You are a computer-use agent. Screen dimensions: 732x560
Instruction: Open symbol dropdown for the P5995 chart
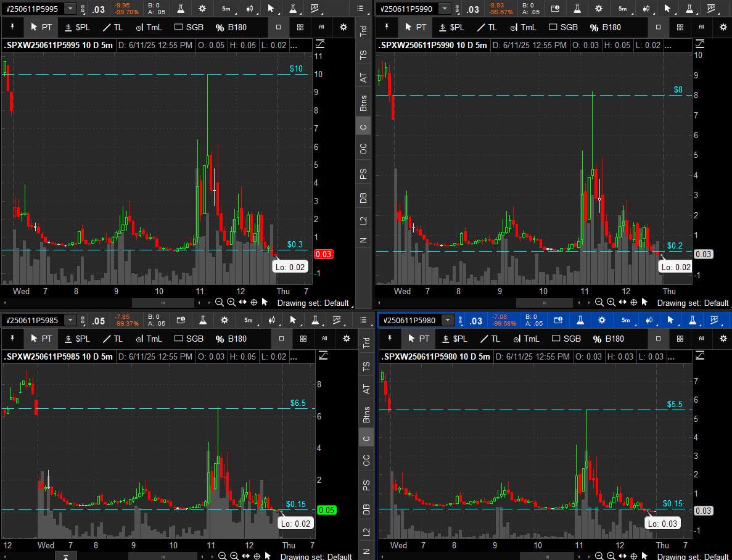(x=70, y=9)
